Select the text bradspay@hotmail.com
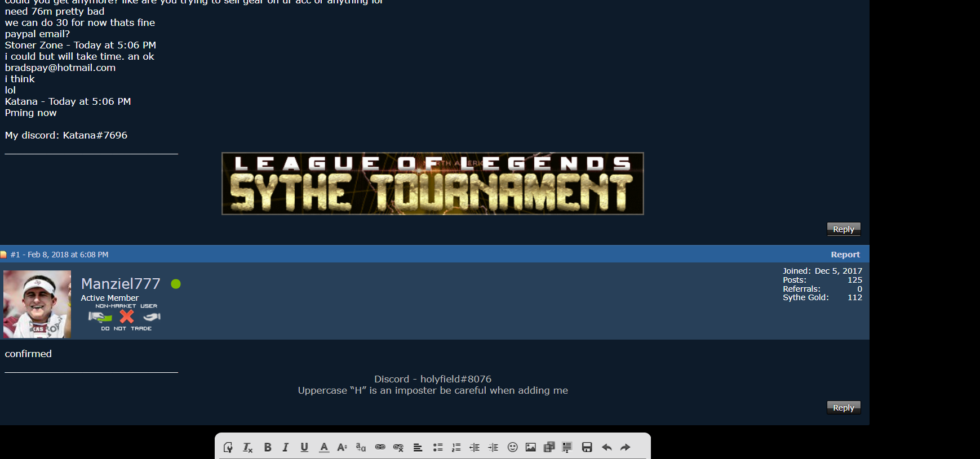Viewport: 980px width, 459px height. click(60, 68)
